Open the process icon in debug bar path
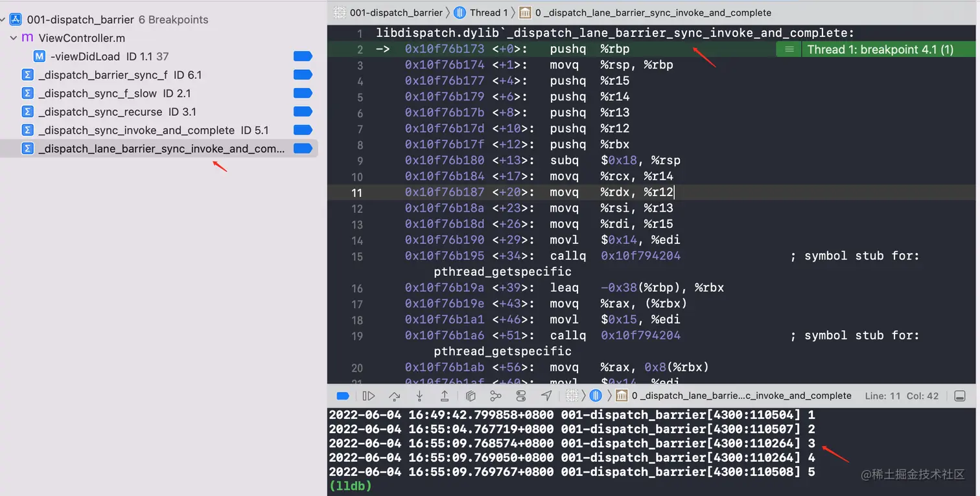 (572, 396)
